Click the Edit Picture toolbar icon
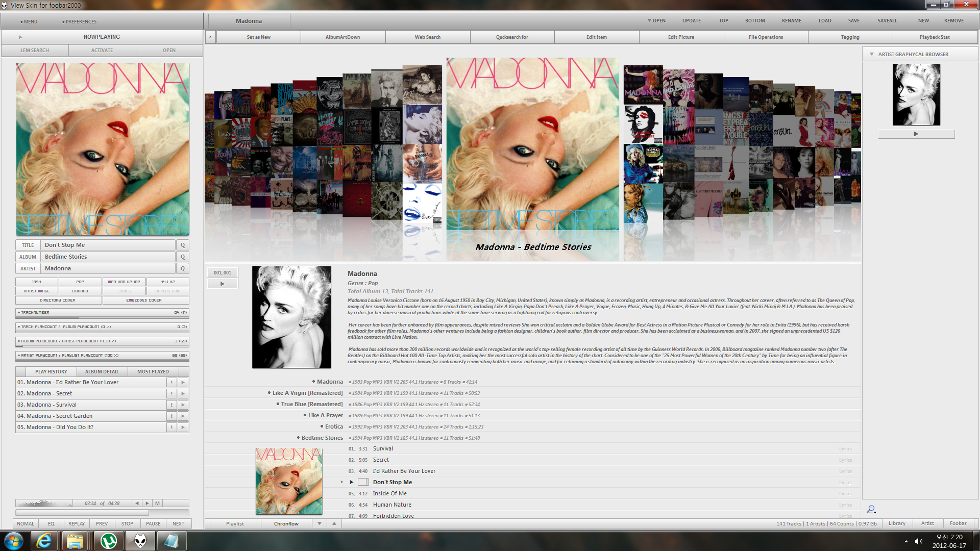980x551 pixels. tap(680, 36)
